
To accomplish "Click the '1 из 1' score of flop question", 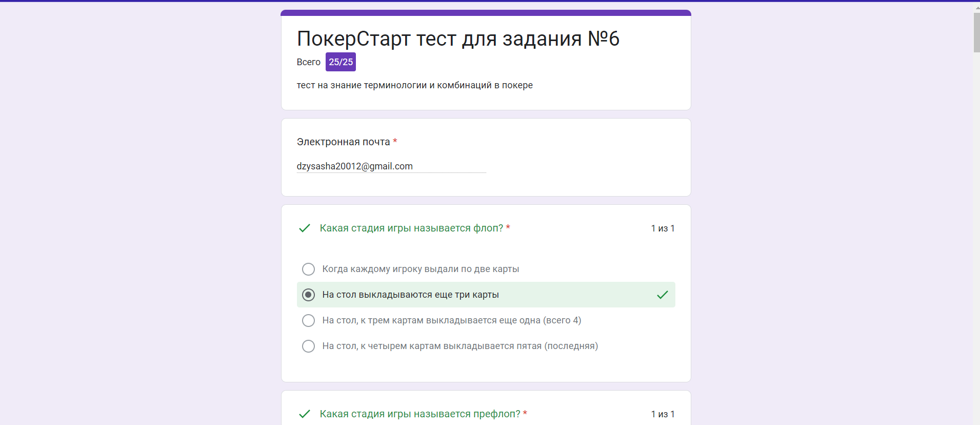I will [663, 228].
